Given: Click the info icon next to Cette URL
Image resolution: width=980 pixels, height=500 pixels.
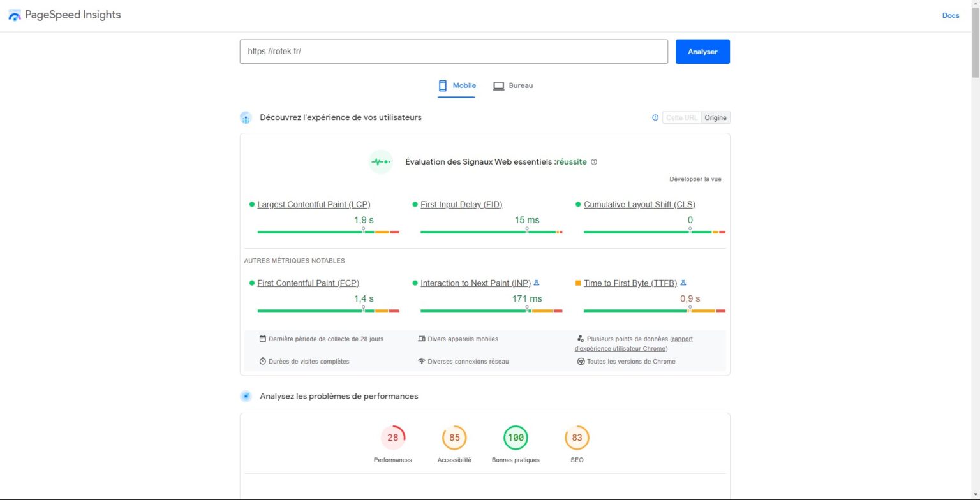Looking at the screenshot, I should click(655, 117).
